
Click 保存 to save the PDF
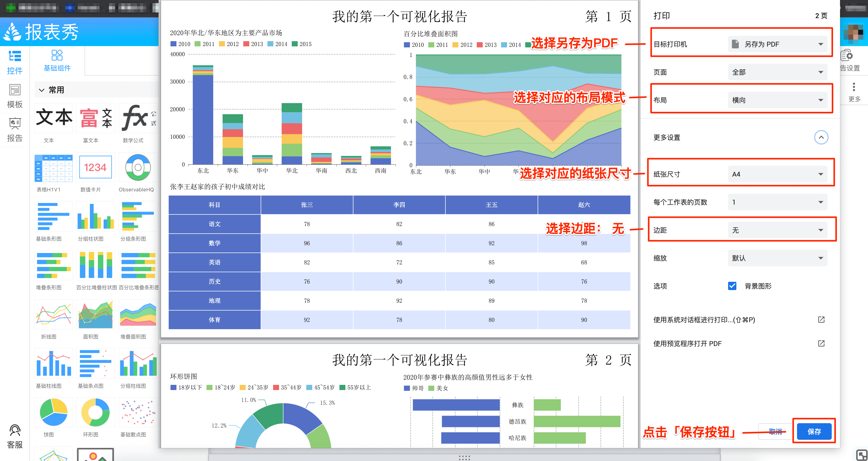[x=814, y=431]
